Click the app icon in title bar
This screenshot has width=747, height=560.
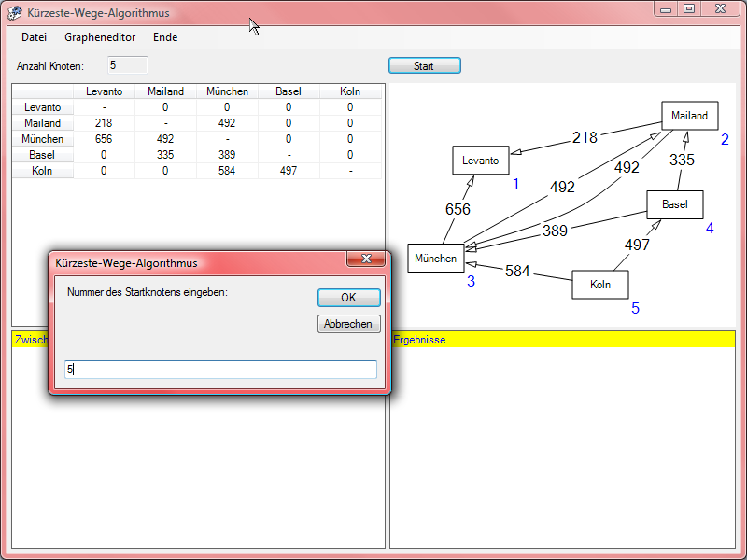15,13
